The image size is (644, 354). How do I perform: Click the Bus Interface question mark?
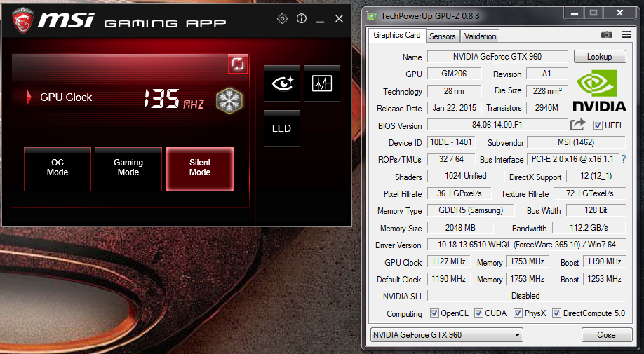click(x=624, y=159)
